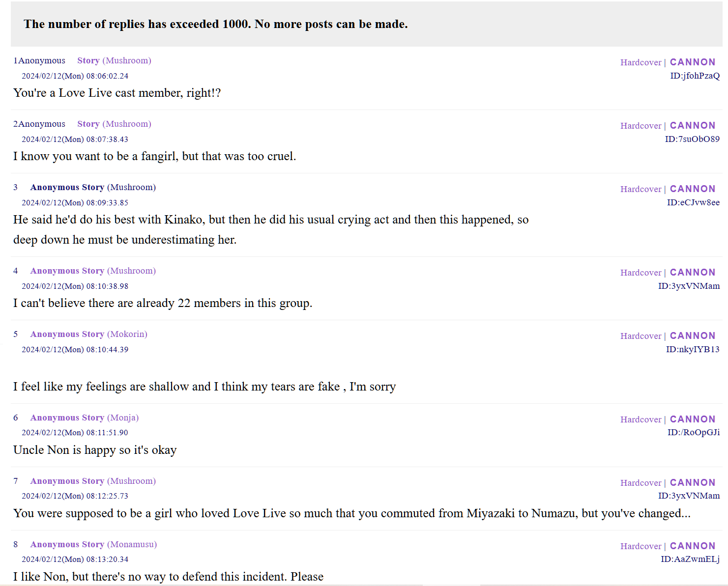Click post number 7
The height and width of the screenshot is (586, 728).
(16, 481)
